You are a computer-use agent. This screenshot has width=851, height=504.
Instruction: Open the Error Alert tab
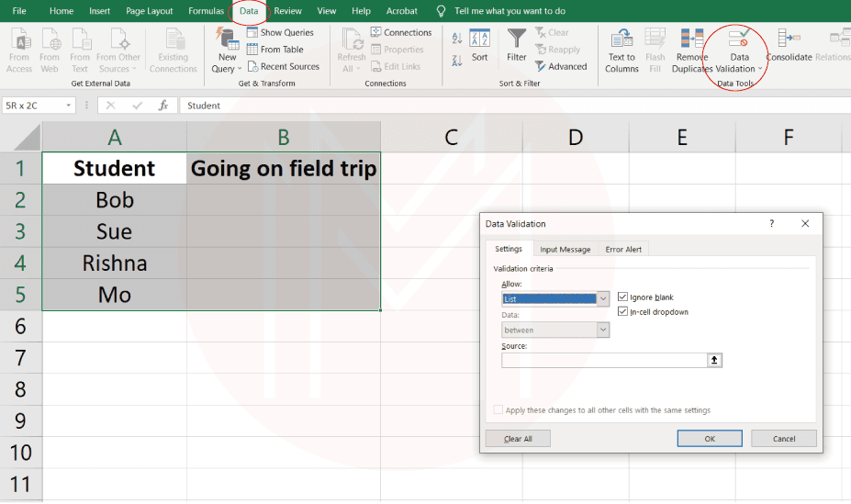[x=623, y=249]
